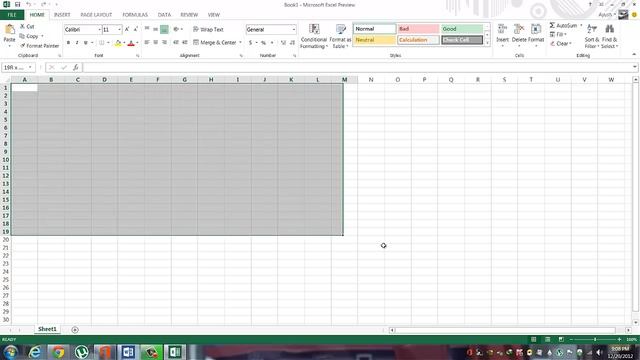The height and width of the screenshot is (360, 640).
Task: Expand the cell styles gallery More arrow
Action: click(487, 43)
